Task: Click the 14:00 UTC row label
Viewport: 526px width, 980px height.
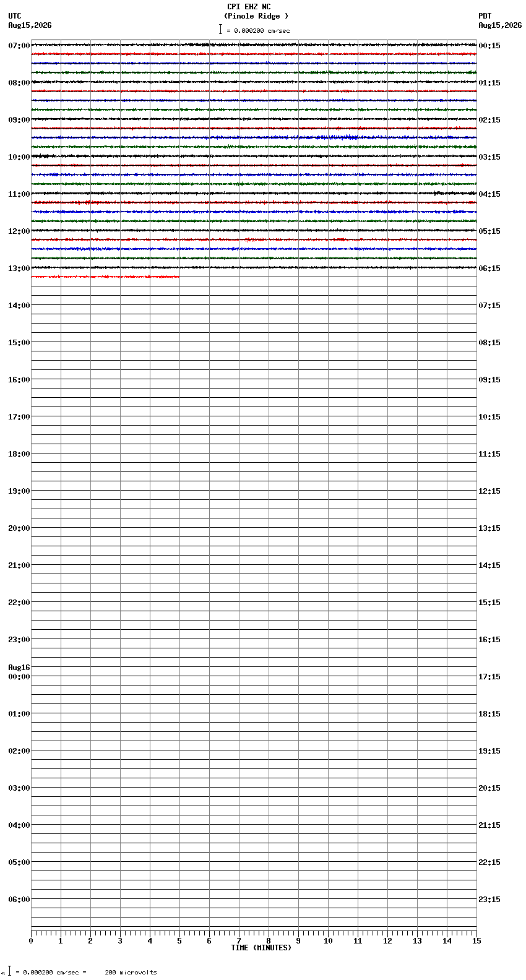Action: click(x=19, y=306)
